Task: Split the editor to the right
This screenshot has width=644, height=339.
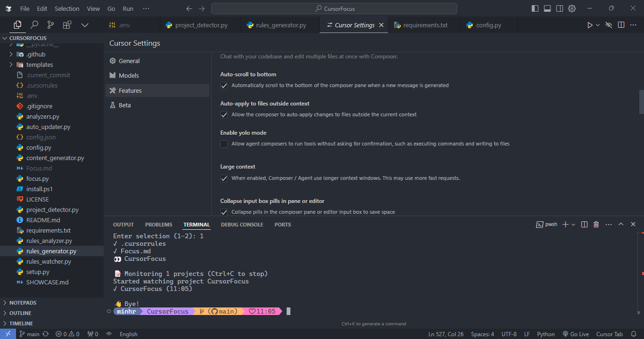Action: [x=621, y=25]
